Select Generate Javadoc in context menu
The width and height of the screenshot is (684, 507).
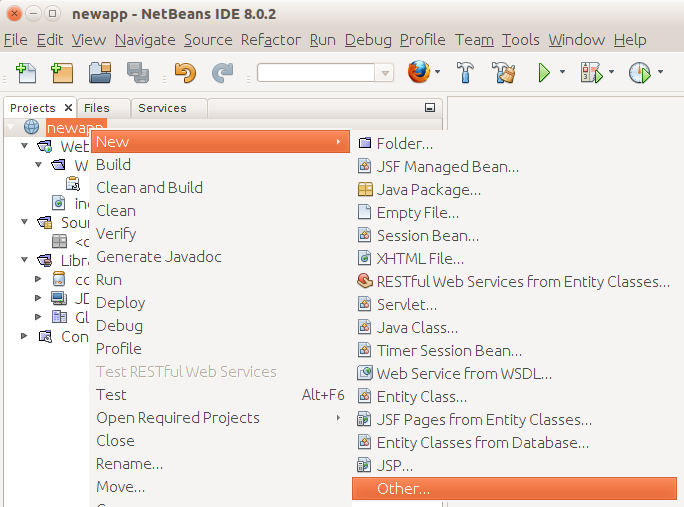pyautogui.click(x=220, y=257)
